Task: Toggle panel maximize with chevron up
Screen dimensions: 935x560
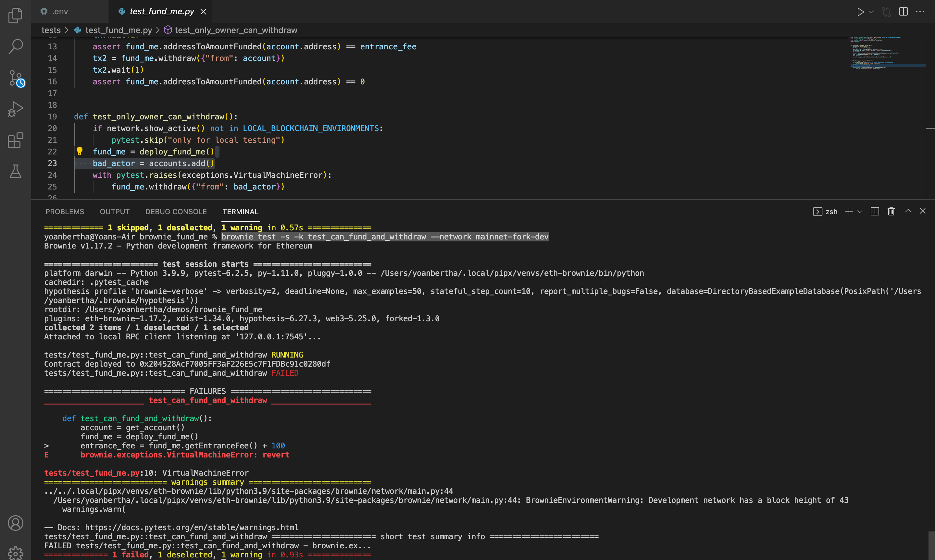Action: tap(908, 211)
